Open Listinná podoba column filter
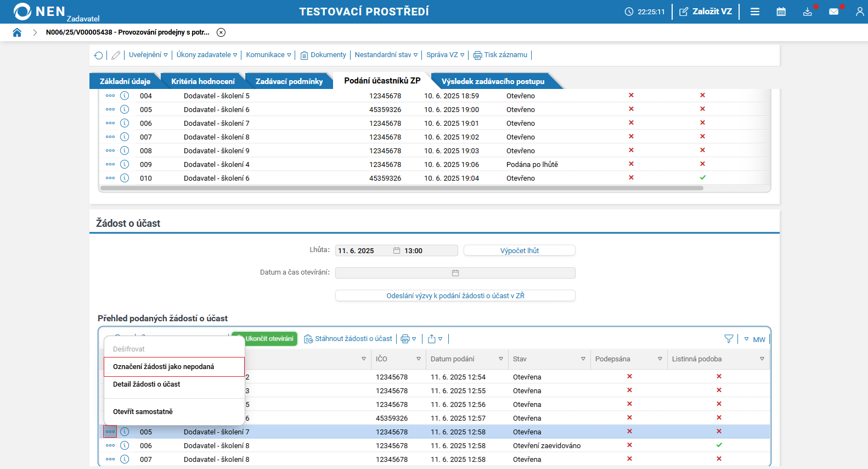868x469 pixels. (762, 359)
